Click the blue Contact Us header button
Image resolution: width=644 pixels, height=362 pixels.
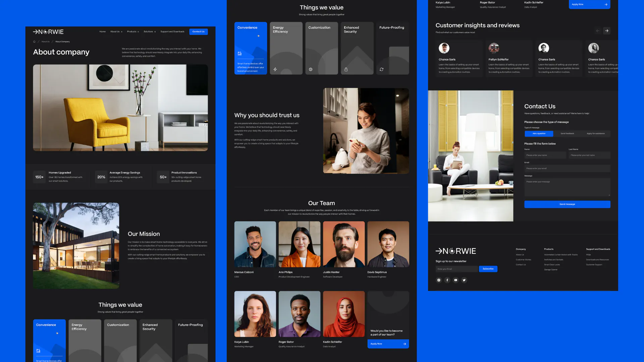[x=199, y=32]
